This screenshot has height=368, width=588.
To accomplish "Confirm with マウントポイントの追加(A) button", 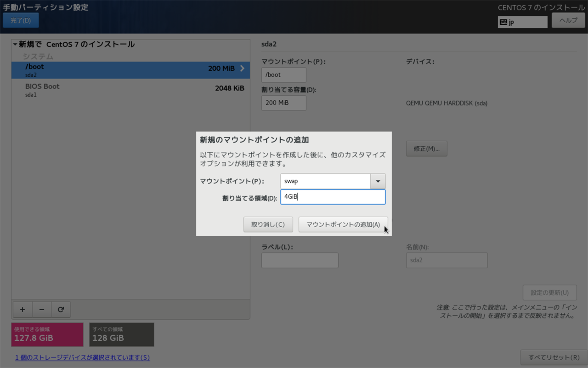I will 343,224.
